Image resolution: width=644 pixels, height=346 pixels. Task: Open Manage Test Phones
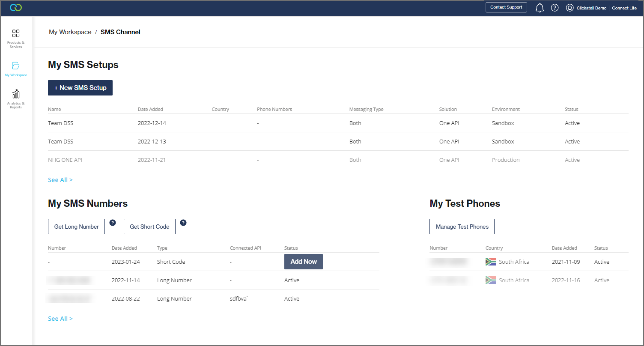point(462,227)
